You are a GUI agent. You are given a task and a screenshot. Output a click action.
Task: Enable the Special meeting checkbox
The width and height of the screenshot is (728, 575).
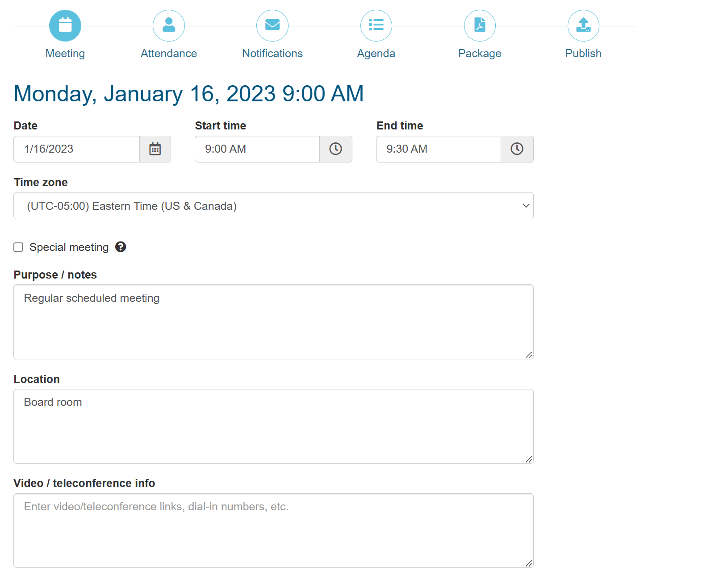tap(18, 247)
